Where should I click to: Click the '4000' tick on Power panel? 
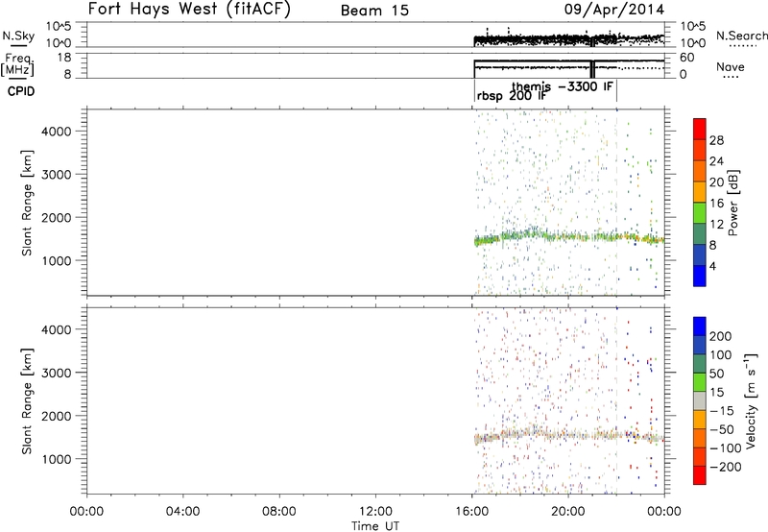tap(57, 132)
